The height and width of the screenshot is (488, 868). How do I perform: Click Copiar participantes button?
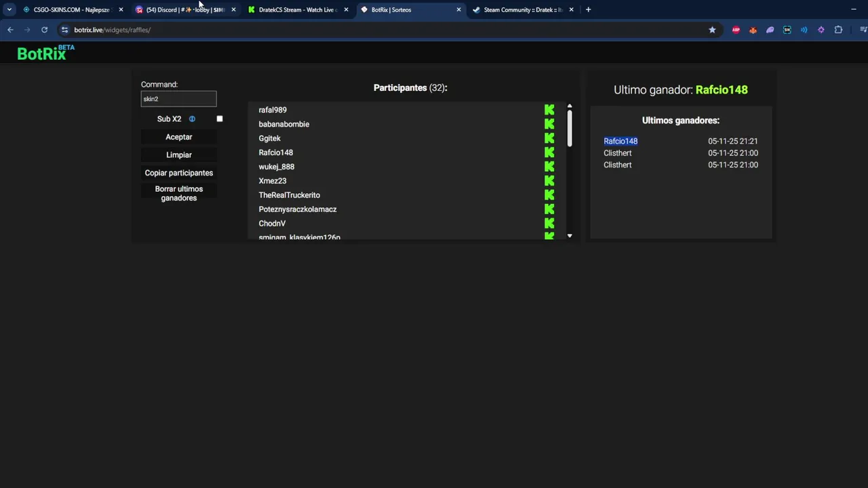[179, 173]
